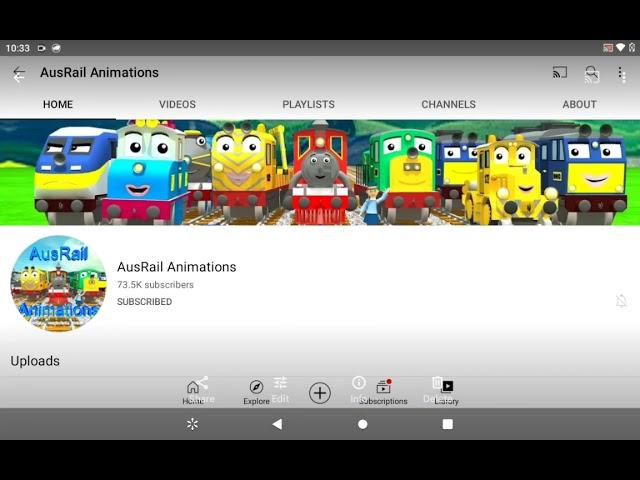Viewport: 640px width, 480px height.
Task: Open Subscriptions in bottom navigation
Action: (x=383, y=392)
